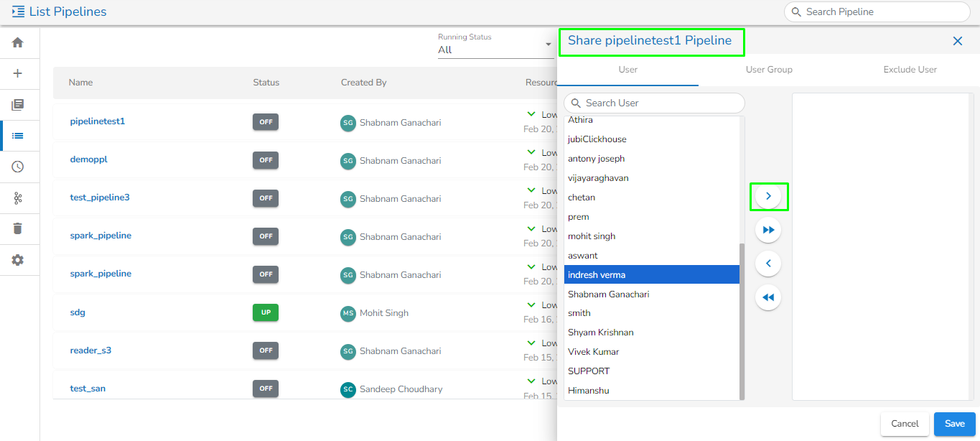The height and width of the screenshot is (441, 980).
Task: Open the branch/version sidebar icon
Action: pos(18,198)
